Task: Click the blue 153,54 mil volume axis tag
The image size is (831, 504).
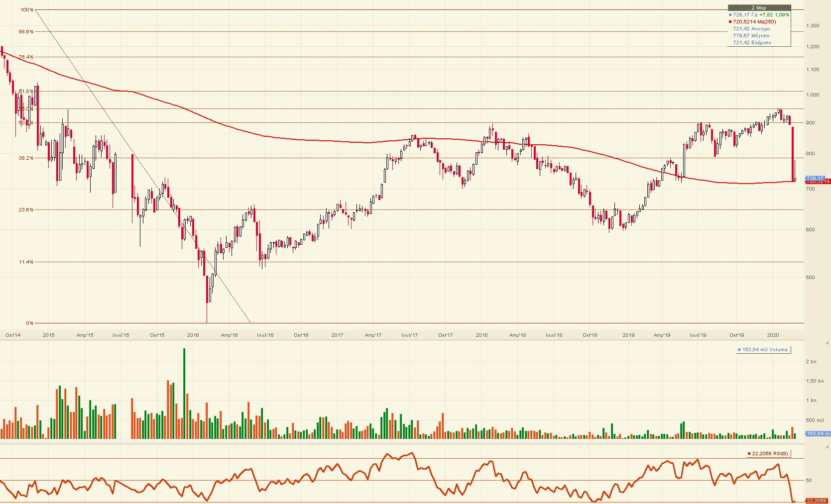Action: click(817, 434)
